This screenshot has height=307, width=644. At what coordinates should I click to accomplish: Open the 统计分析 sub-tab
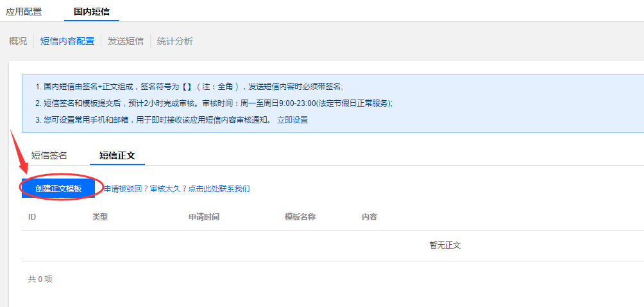[175, 41]
